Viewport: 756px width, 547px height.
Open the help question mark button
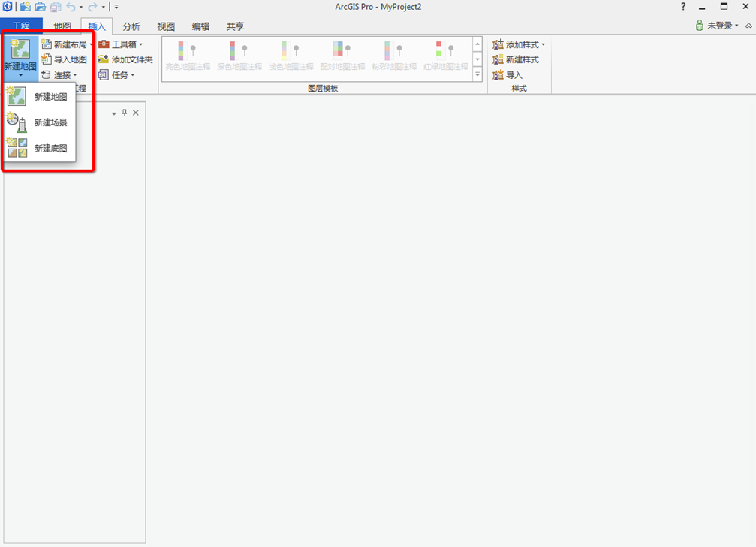pyautogui.click(x=683, y=6)
